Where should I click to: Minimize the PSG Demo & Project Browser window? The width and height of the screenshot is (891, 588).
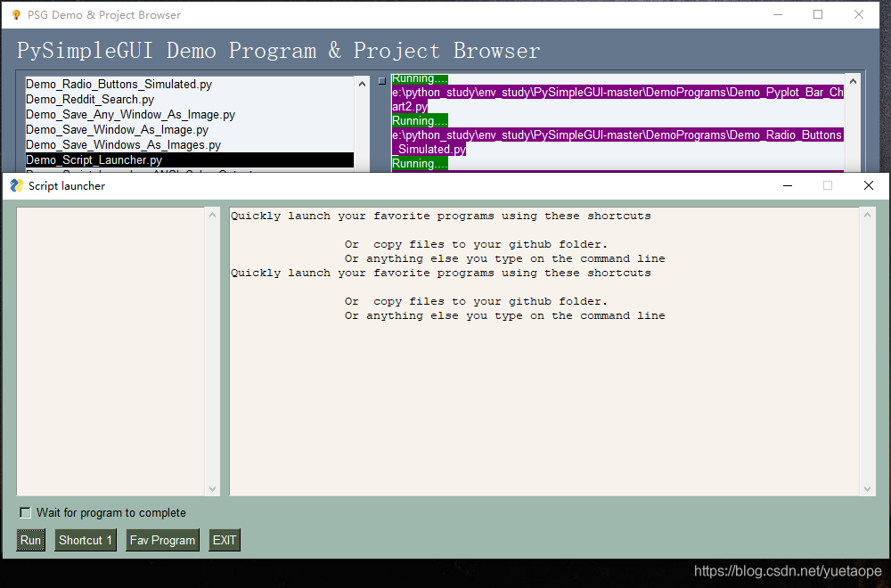tap(778, 15)
